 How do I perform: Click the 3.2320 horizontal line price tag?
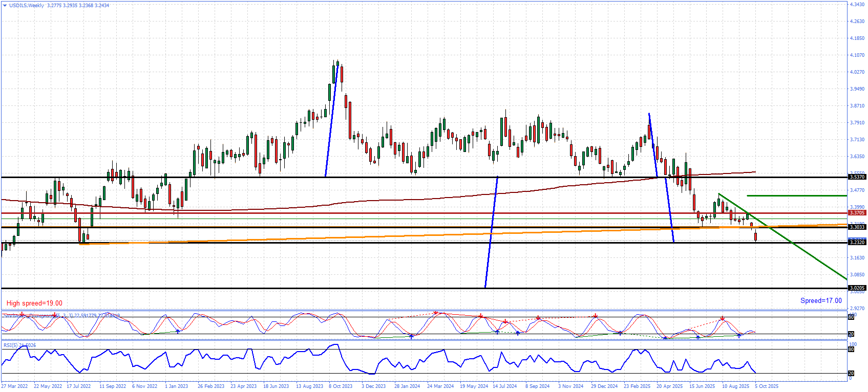click(x=857, y=243)
